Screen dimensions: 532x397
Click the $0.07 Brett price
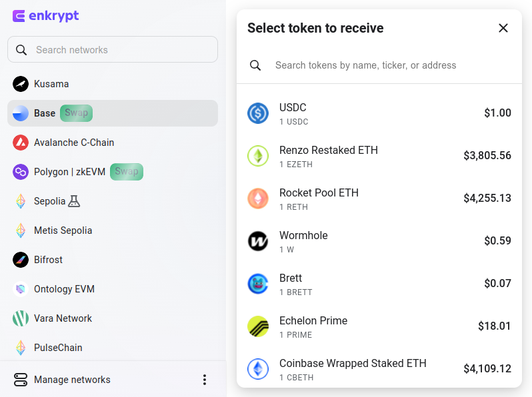pyautogui.click(x=497, y=283)
